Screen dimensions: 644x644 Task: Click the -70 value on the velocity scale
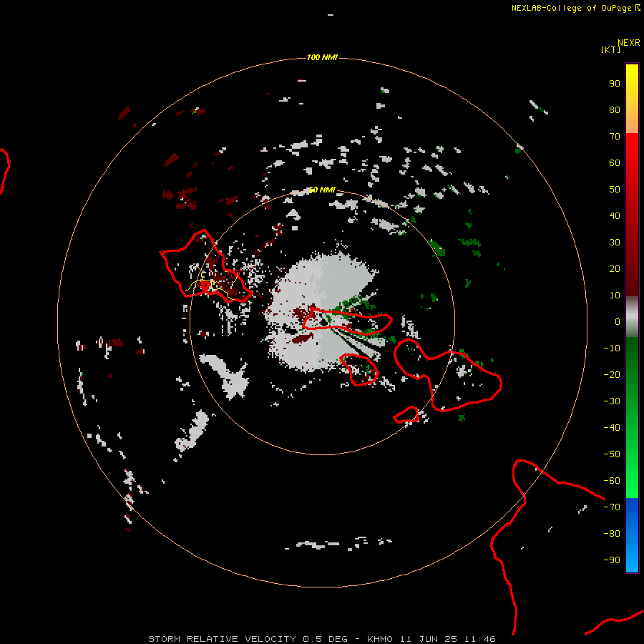point(612,507)
